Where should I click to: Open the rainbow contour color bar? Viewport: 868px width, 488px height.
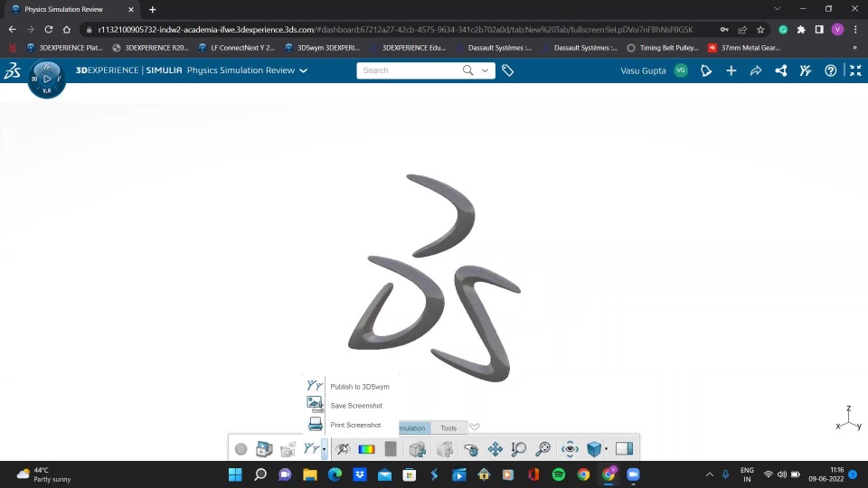click(x=366, y=449)
